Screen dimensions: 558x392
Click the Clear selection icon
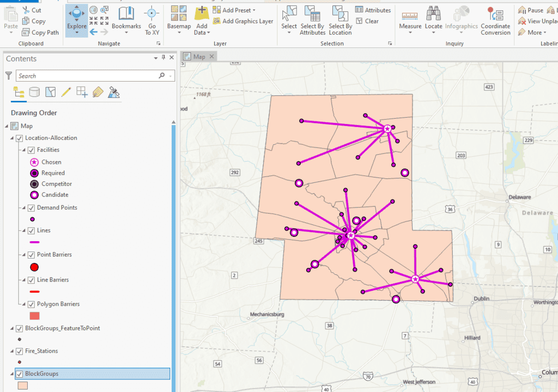point(359,21)
